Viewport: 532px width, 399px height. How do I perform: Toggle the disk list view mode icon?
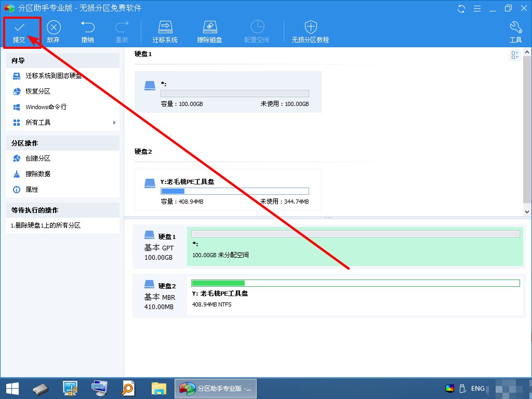[515, 55]
